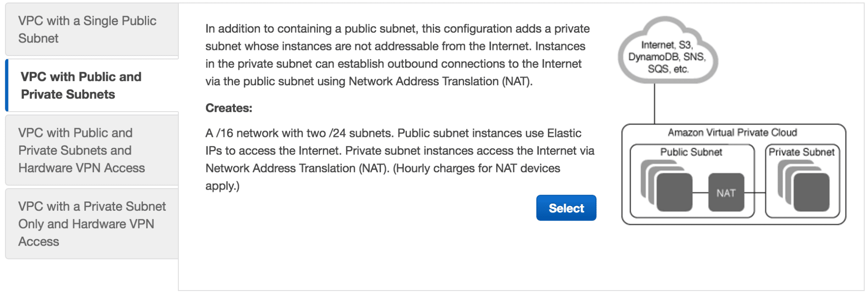Click the line connecting the cloud to the VPC
The image size is (868, 296).
pyautogui.click(x=654, y=104)
